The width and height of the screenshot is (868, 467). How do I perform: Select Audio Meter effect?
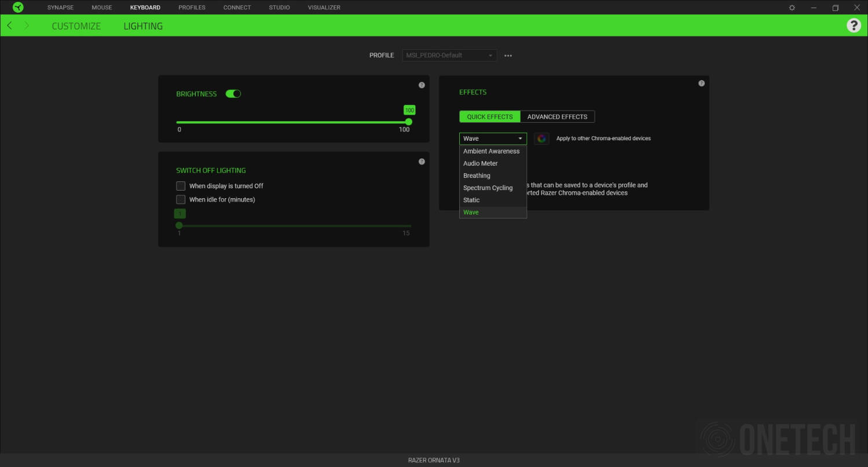(493, 163)
